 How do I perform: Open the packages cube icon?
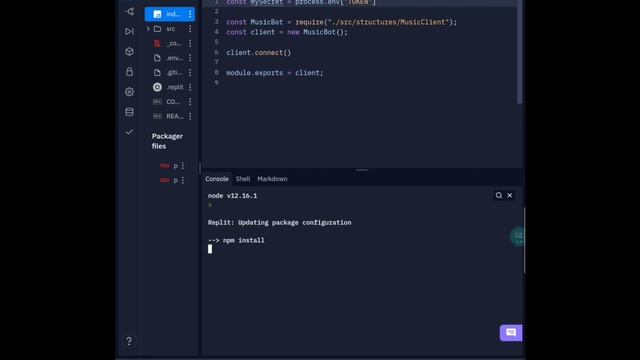(129, 51)
